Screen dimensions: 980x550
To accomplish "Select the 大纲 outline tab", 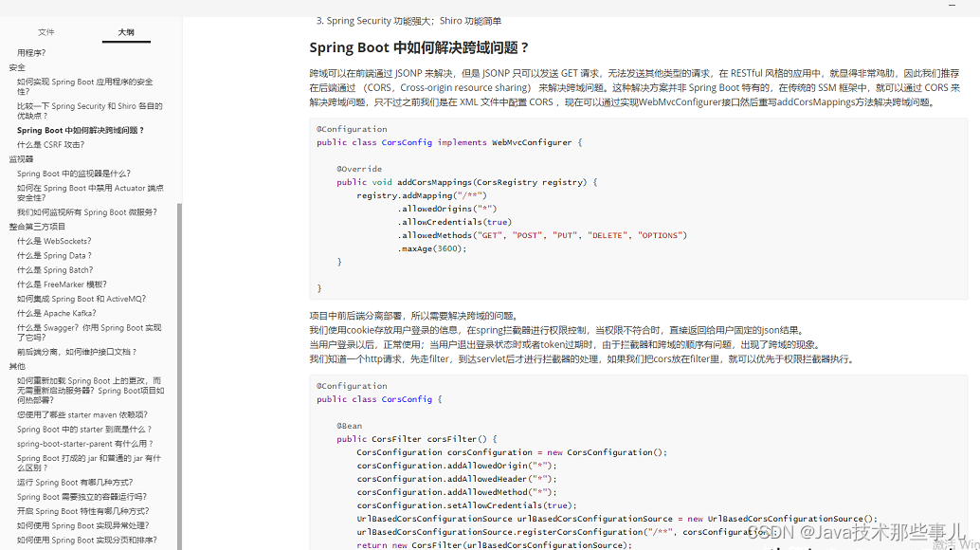I will tap(126, 32).
